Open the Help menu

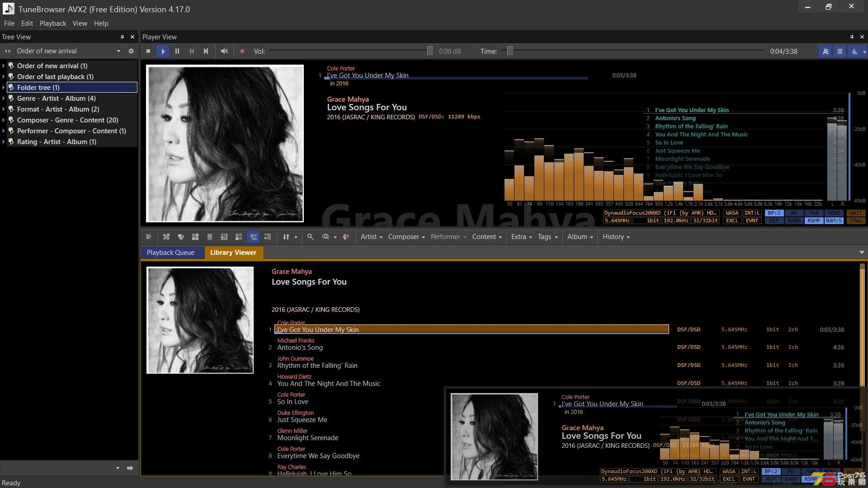(101, 23)
